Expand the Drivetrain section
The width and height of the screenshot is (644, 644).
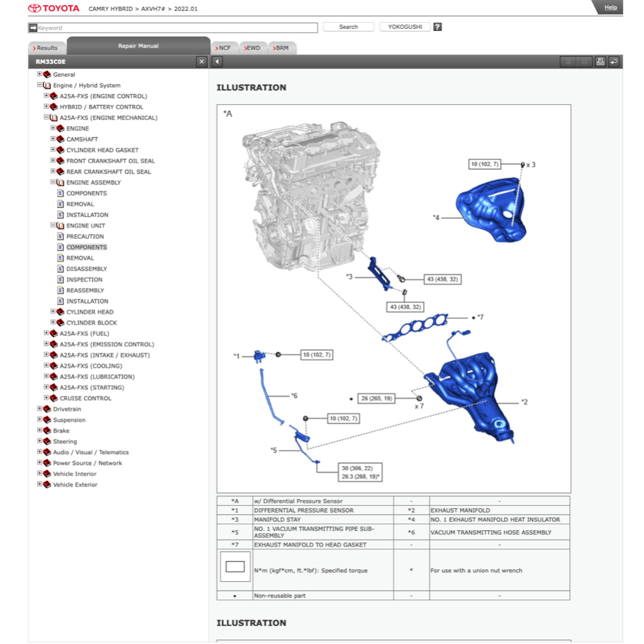click(x=40, y=409)
